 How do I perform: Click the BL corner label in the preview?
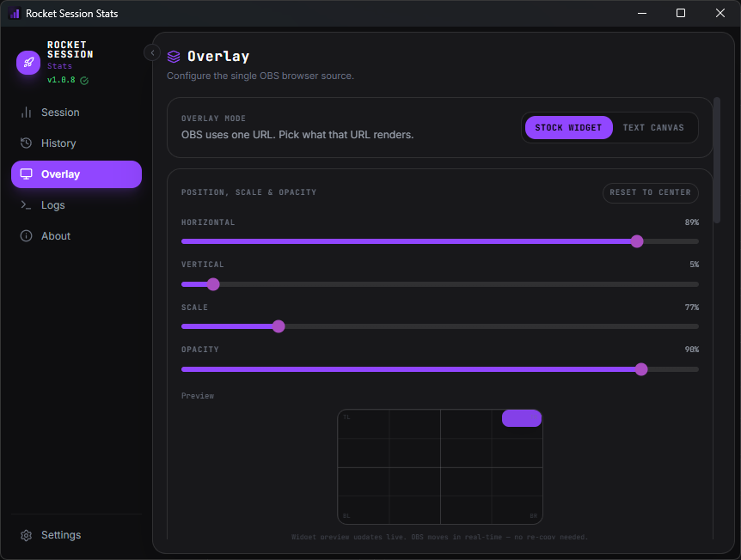coord(346,515)
